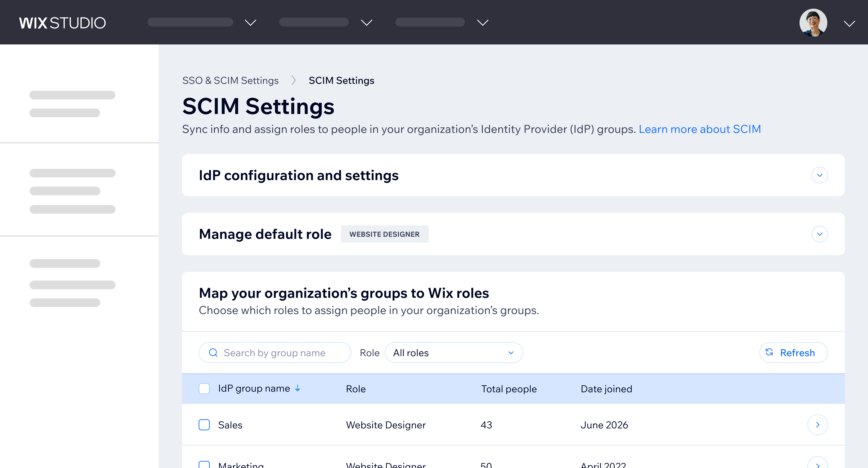The height and width of the screenshot is (468, 868).
Task: Click the search magnifier icon
Action: (213, 353)
